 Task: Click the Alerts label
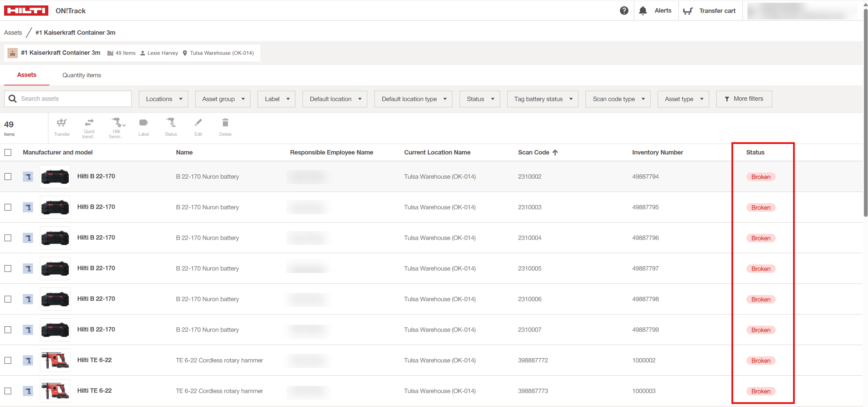coord(663,11)
